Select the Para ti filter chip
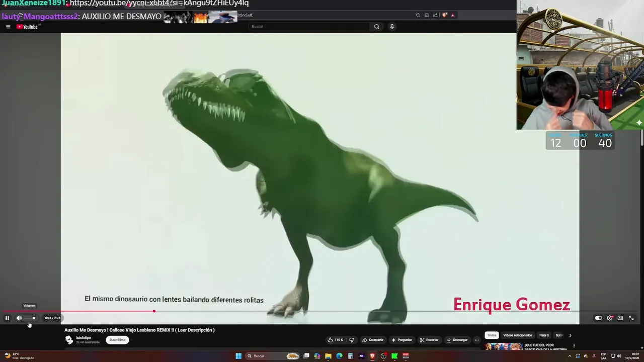This screenshot has width=644, height=362. tap(544, 335)
